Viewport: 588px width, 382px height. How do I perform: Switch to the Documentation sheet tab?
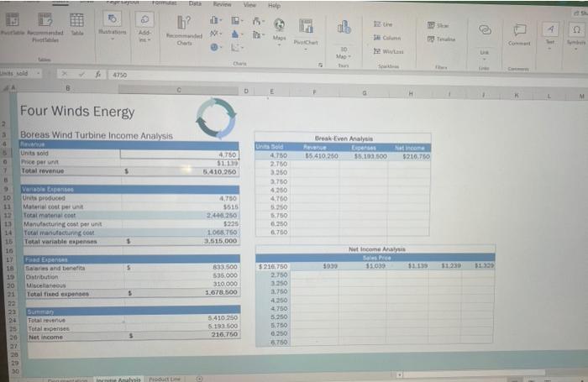click(67, 379)
